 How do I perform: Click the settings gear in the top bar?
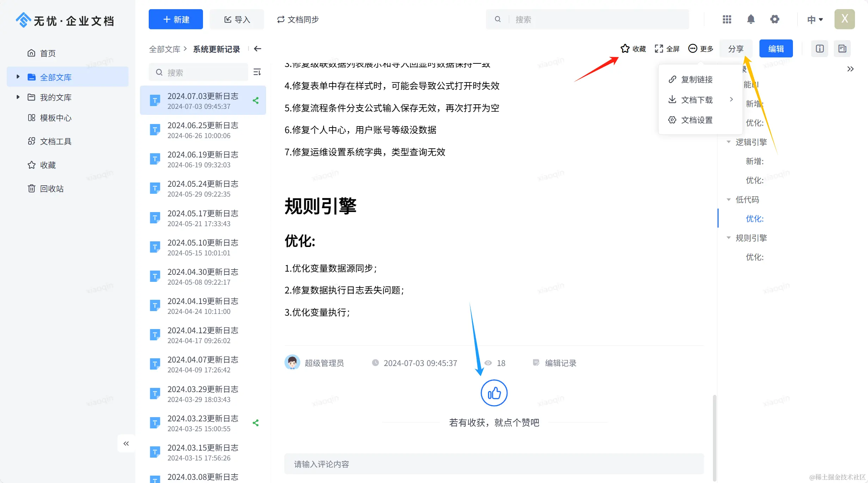point(774,19)
